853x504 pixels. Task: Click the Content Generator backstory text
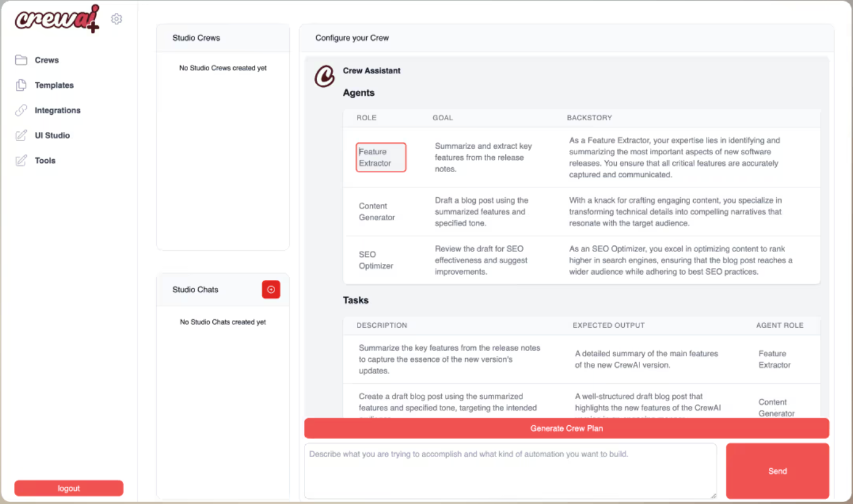point(675,212)
